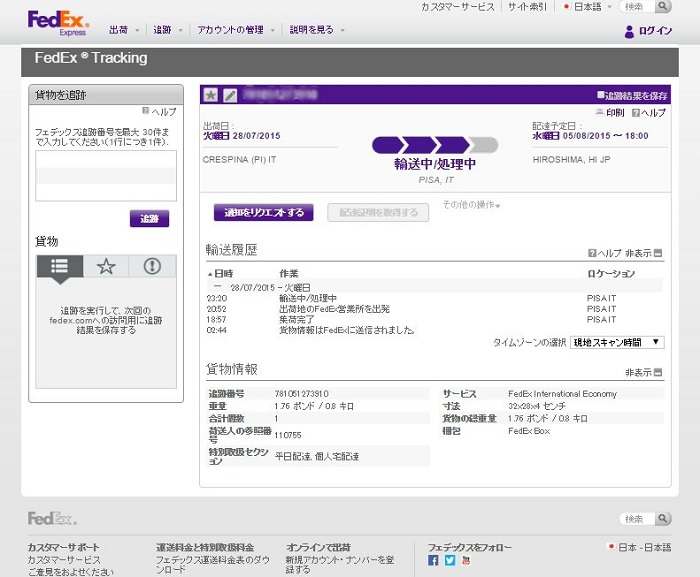Image resolution: width=700 pixels, height=577 pixels.
Task: Open the 追跡 menu in navigation
Action: [x=168, y=30]
